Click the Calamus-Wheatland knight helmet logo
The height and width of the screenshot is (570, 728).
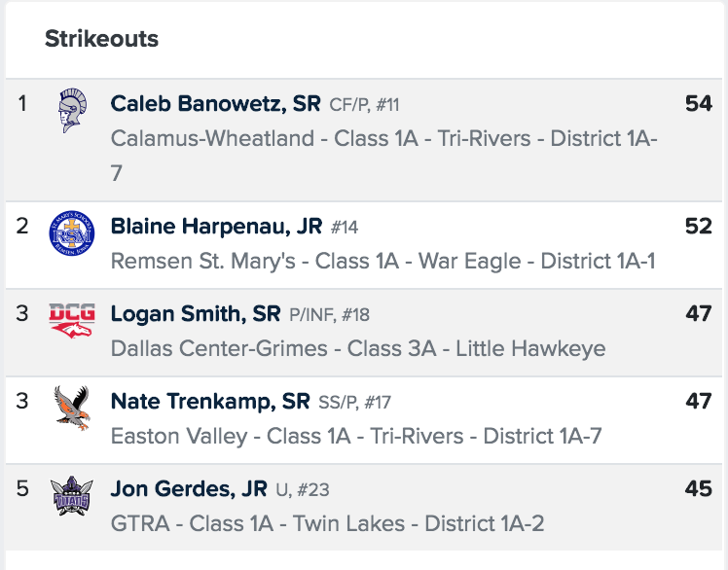[x=71, y=112]
